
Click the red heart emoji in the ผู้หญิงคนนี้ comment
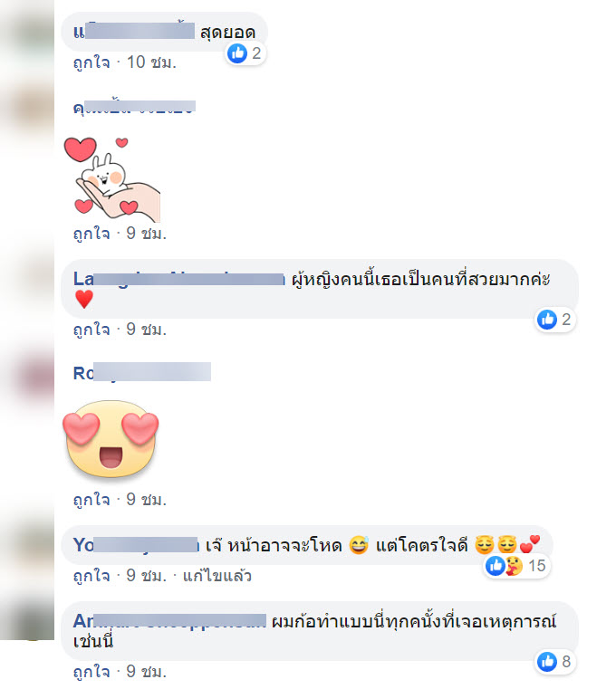coord(84,300)
